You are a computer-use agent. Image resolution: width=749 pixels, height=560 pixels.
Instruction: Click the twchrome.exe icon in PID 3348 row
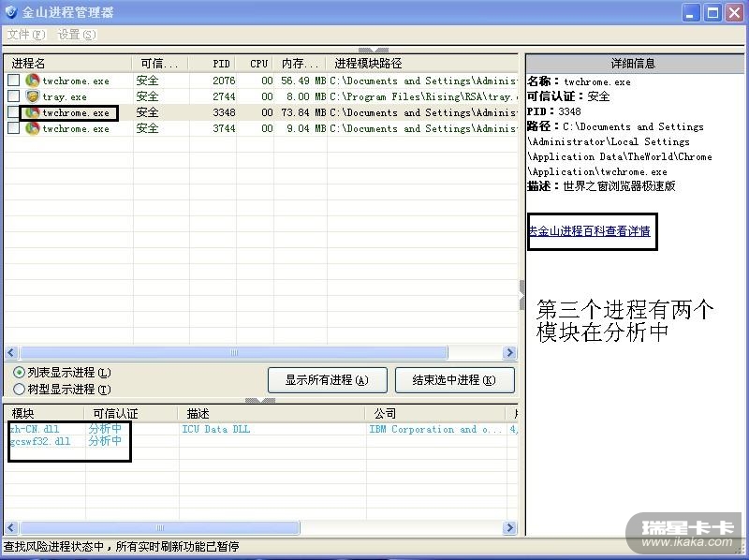[x=32, y=112]
